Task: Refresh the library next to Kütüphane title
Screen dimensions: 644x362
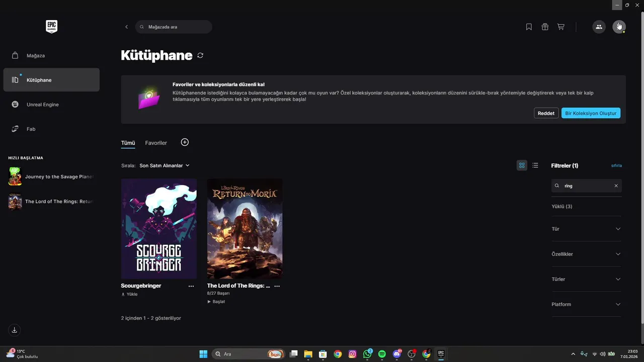Action: (200, 55)
